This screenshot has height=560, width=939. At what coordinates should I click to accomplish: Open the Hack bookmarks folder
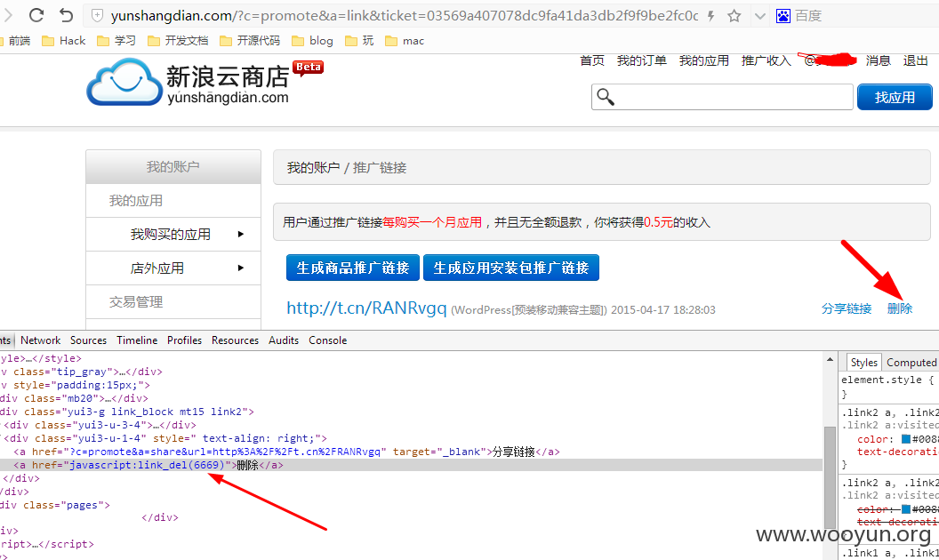(x=63, y=41)
